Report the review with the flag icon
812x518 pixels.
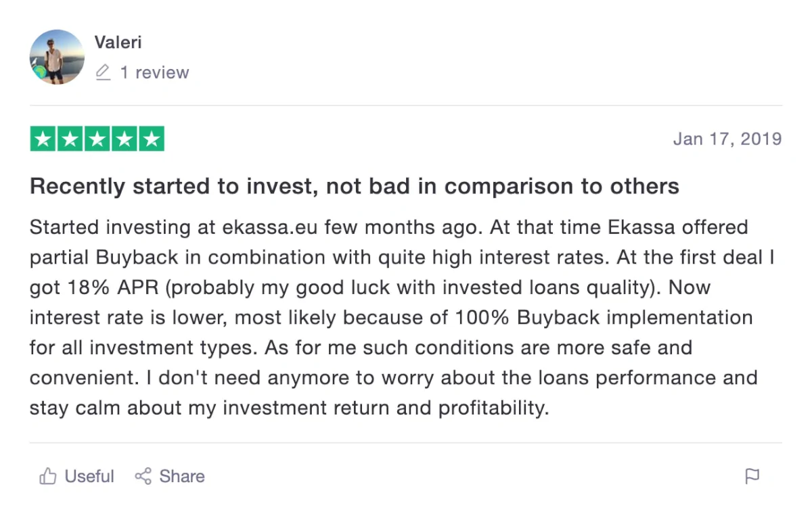tap(752, 476)
